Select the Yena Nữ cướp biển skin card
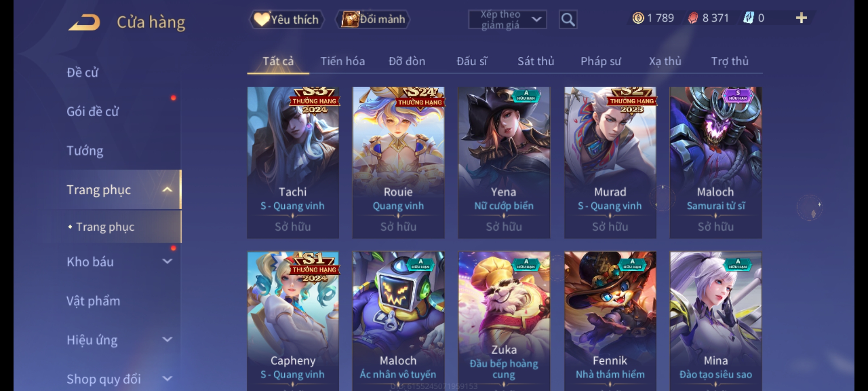Viewport: 868px width, 391px height. pyautogui.click(x=504, y=163)
